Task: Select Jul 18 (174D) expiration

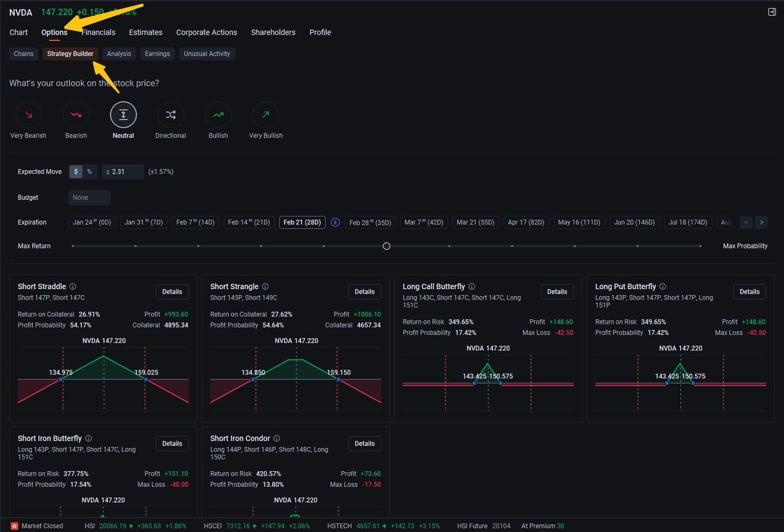Action: coord(688,222)
